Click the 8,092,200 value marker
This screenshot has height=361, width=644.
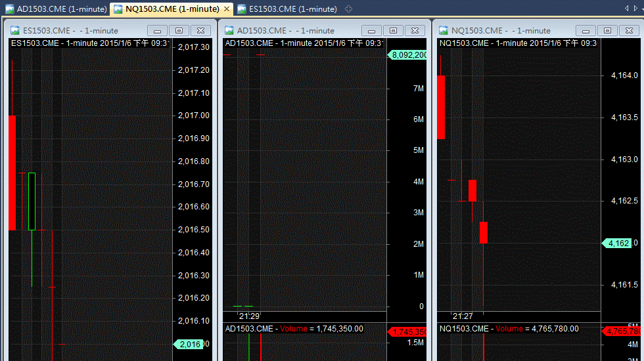click(x=407, y=55)
